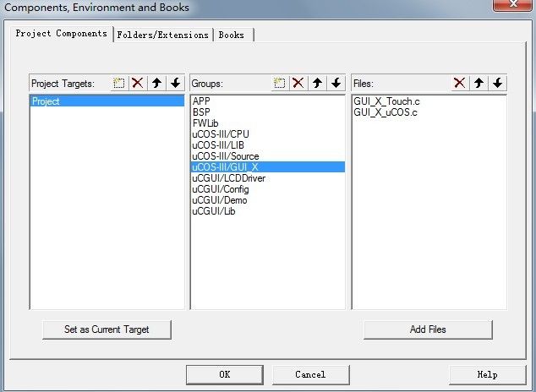The image size is (536, 392).
Task: Select the uCOS-III/GUI_X group
Action: [268, 167]
